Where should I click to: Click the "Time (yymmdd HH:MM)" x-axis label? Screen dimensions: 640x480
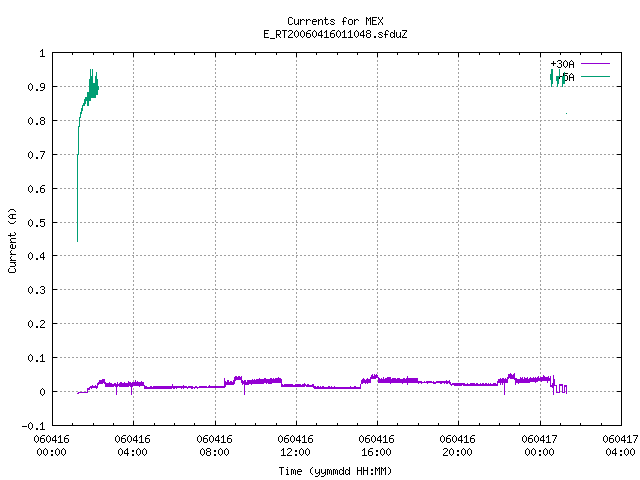tap(335, 471)
